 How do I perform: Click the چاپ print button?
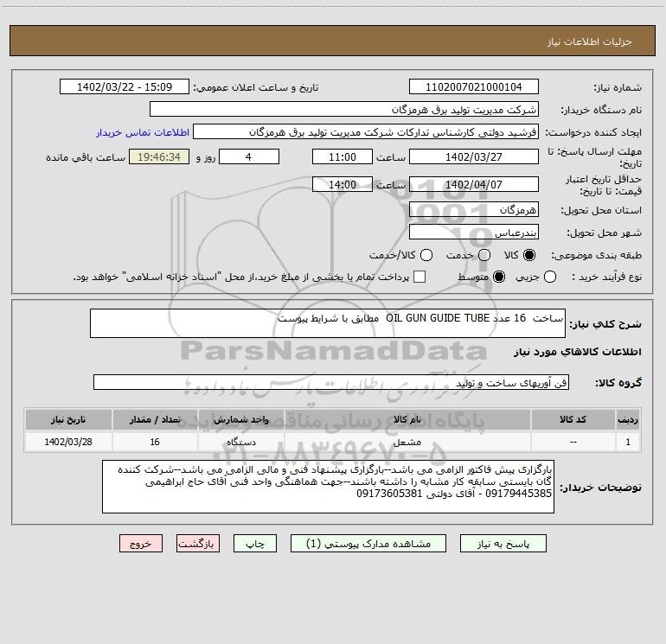pyautogui.click(x=255, y=544)
